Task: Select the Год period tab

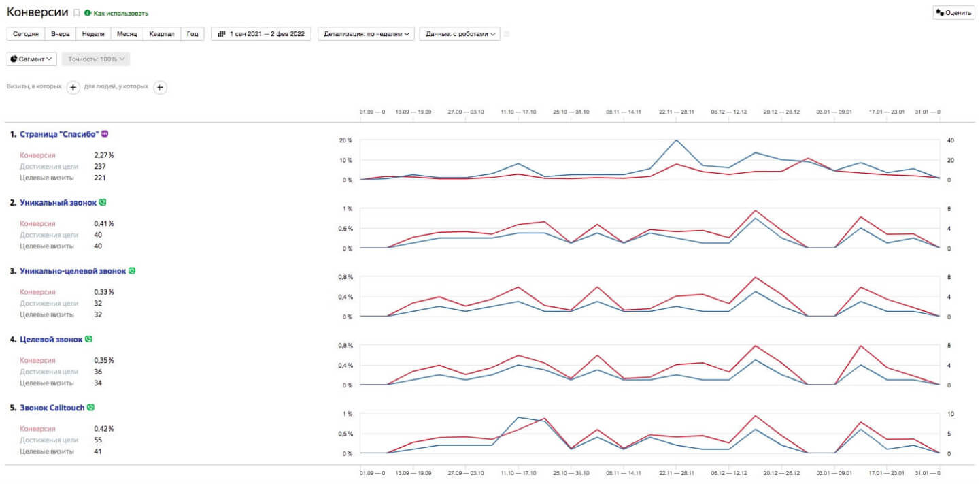Action: [x=192, y=33]
